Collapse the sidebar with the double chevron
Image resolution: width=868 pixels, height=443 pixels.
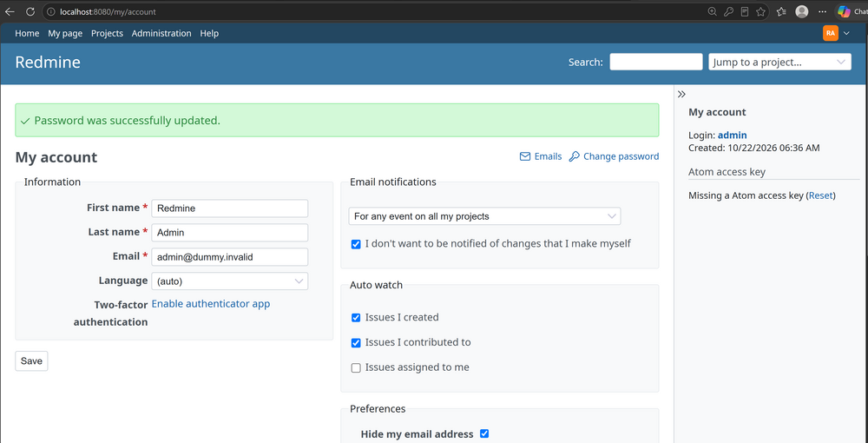click(x=682, y=94)
